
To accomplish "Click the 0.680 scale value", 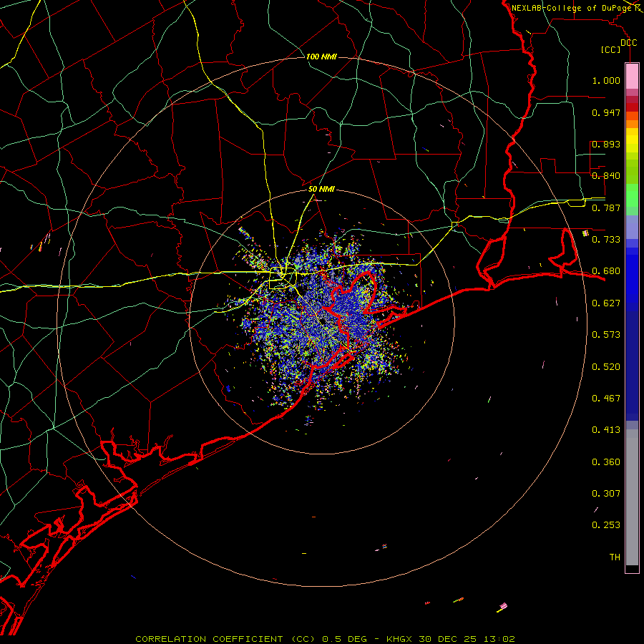I will point(606,271).
